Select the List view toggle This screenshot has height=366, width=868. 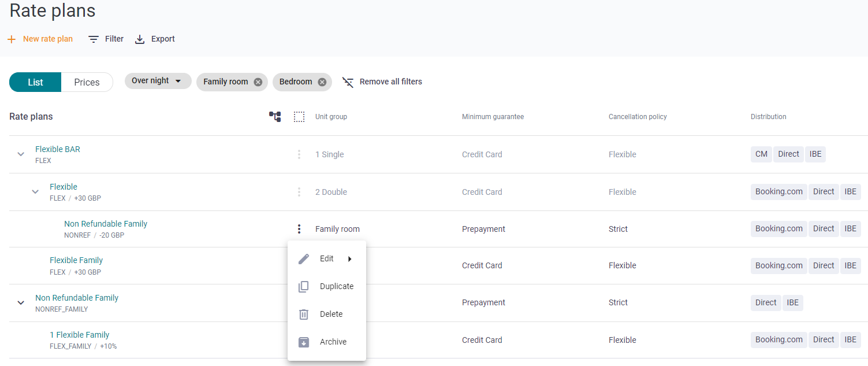click(x=35, y=82)
